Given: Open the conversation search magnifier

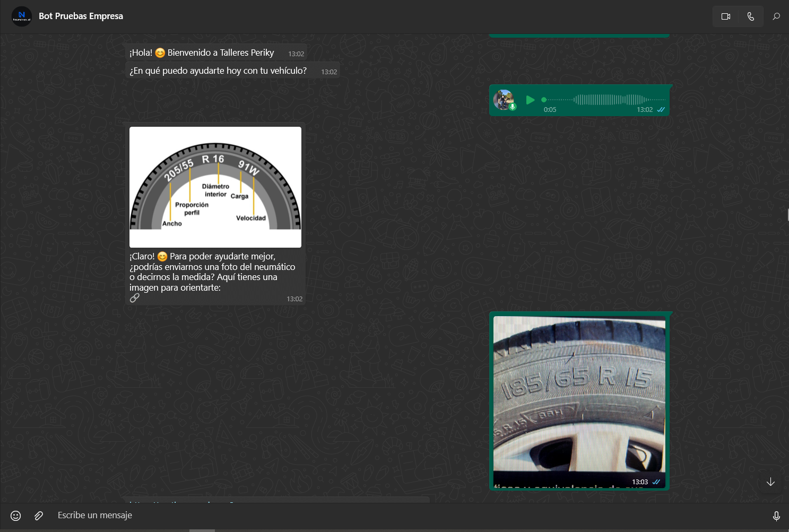Looking at the screenshot, I should 776,16.
